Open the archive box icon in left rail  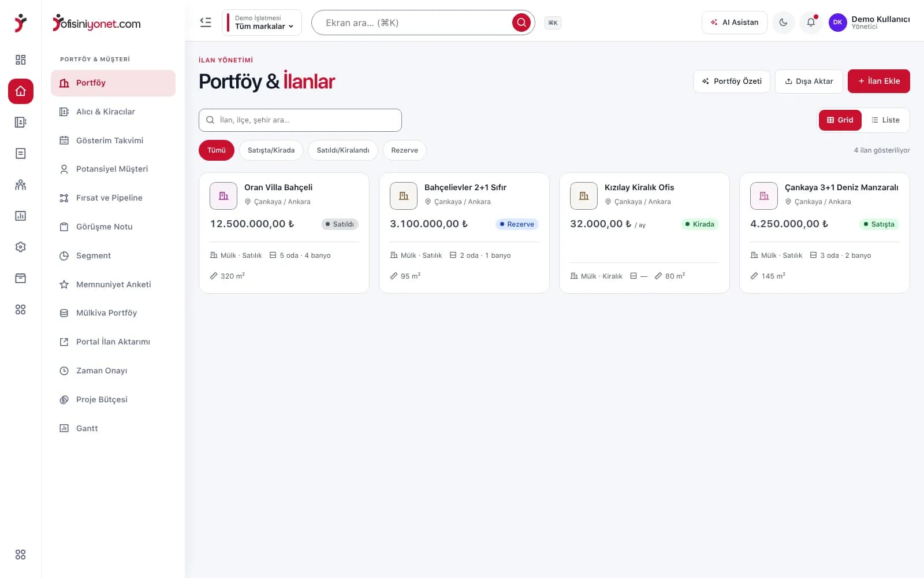20,278
